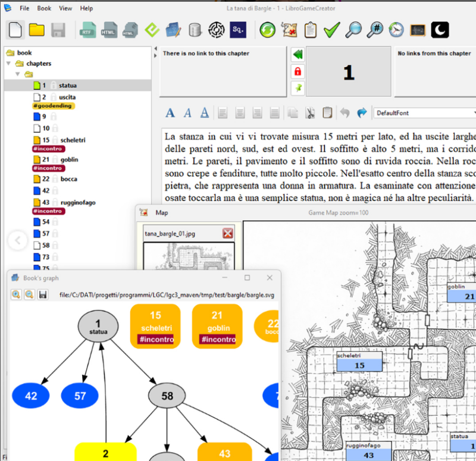This screenshot has width=476, height=461.
Task: Redo with the blue arrow
Action: pyautogui.click(x=362, y=113)
